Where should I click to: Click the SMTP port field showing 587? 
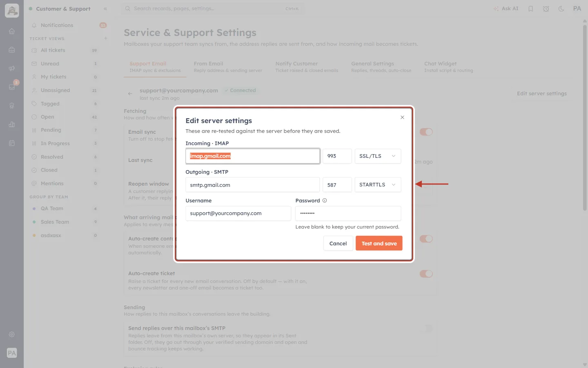337,185
